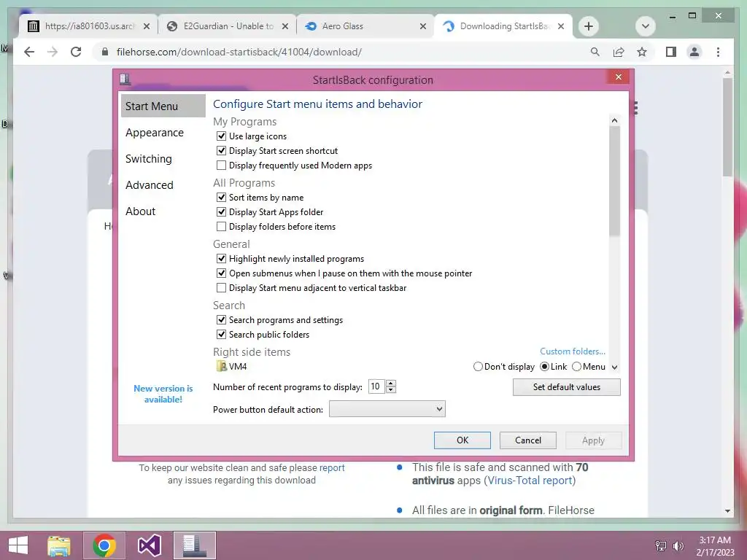Open Power button default action dropdown
This screenshot has height=560, width=747.
pos(387,409)
